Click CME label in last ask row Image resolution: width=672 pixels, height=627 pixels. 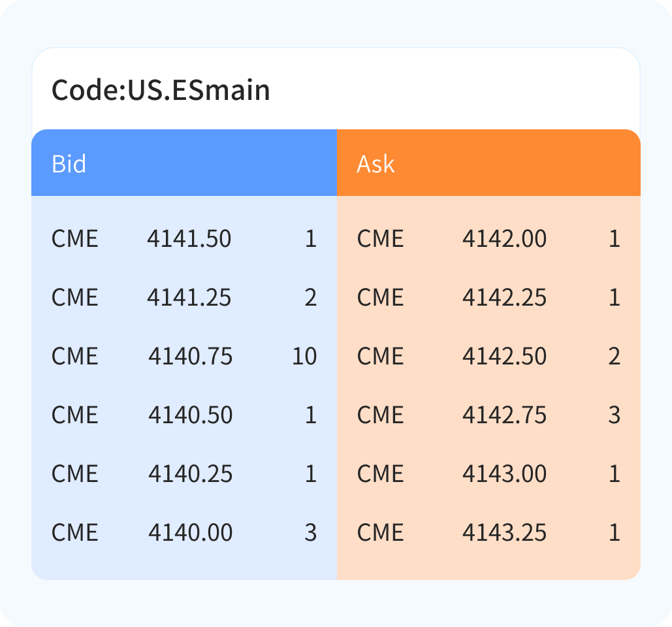(x=380, y=533)
